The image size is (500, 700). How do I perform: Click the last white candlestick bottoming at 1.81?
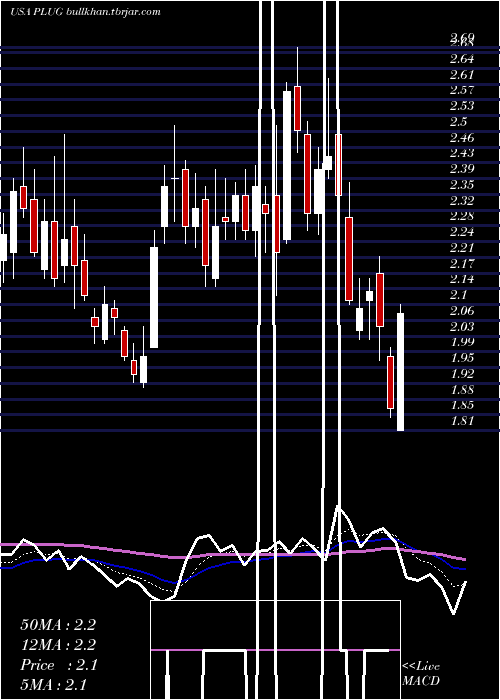(x=400, y=372)
